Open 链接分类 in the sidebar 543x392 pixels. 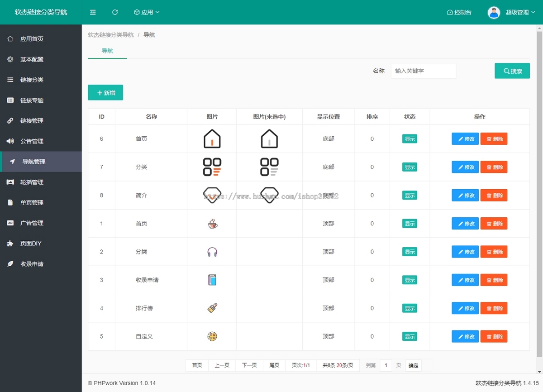point(32,80)
